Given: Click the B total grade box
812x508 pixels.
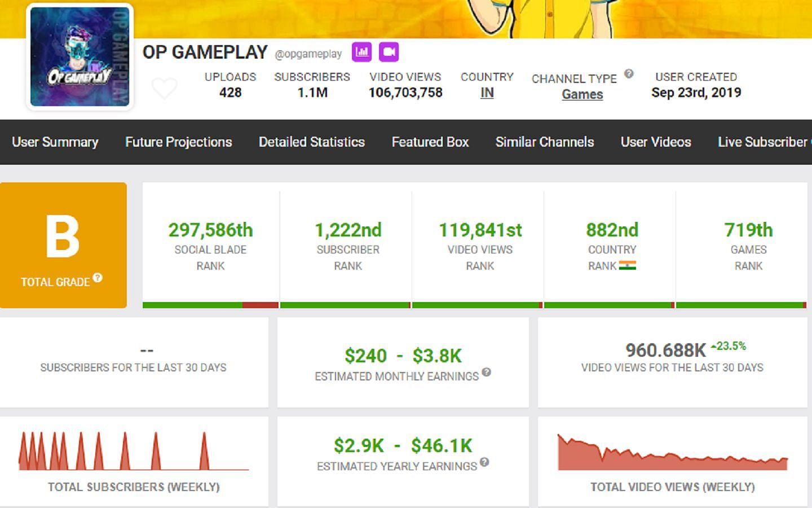Looking at the screenshot, I should (63, 245).
